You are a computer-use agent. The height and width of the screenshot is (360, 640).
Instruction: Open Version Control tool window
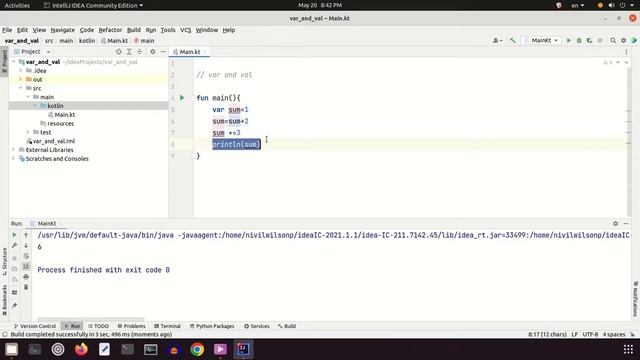35,326
